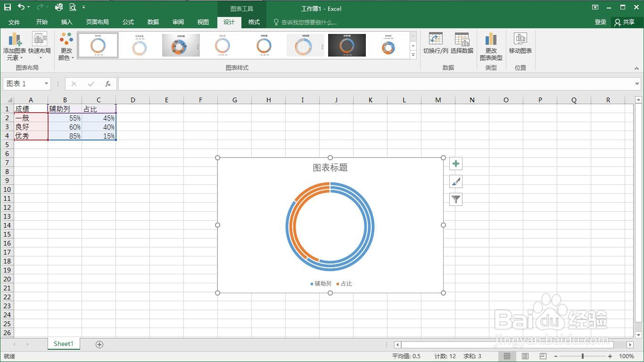
Task: Switch to the 开始 (Home) tab
Action: pos(41,22)
